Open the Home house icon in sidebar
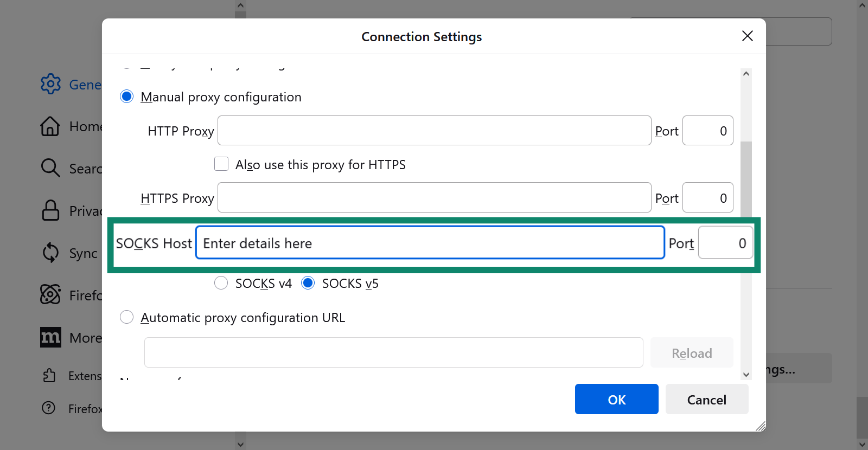This screenshot has width=868, height=450. 50,126
